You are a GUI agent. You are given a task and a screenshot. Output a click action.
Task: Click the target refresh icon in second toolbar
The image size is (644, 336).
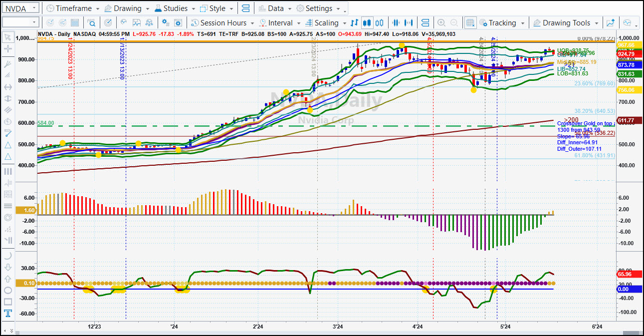click(x=108, y=22)
